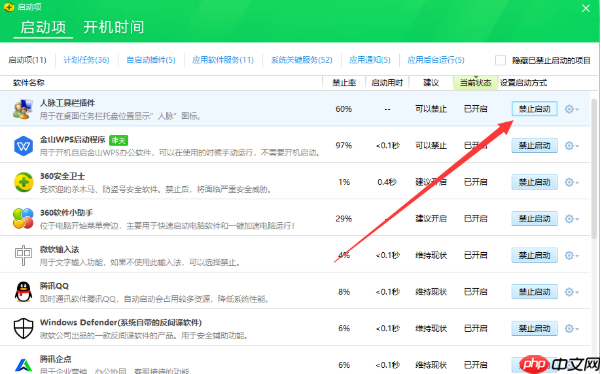The image size is (601, 374).
Task: Disable startup for 腾讯QQ
Action: point(534,292)
